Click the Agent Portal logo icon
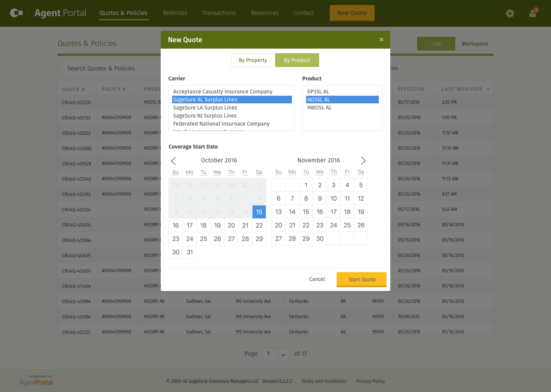 [x=16, y=13]
